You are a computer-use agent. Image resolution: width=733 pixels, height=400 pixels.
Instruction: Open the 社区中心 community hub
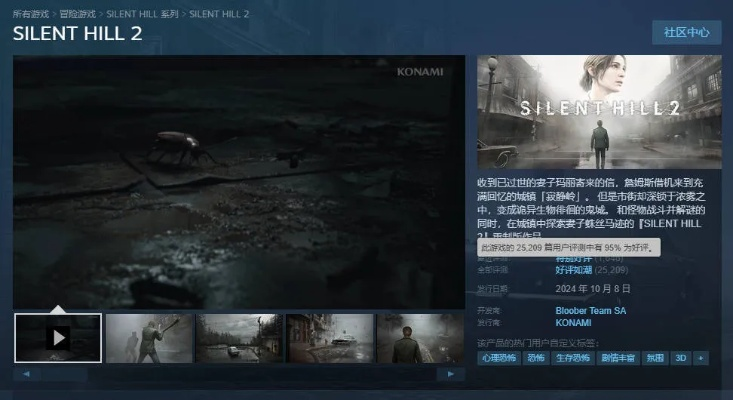[686, 32]
